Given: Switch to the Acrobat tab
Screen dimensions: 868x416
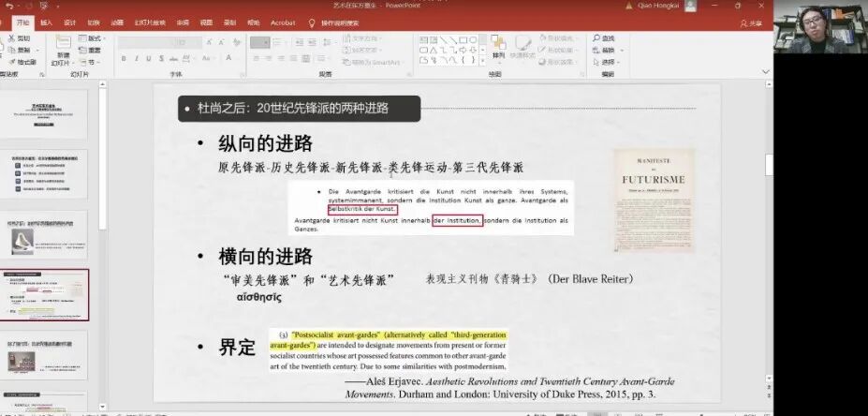Looking at the screenshot, I should click(283, 23).
